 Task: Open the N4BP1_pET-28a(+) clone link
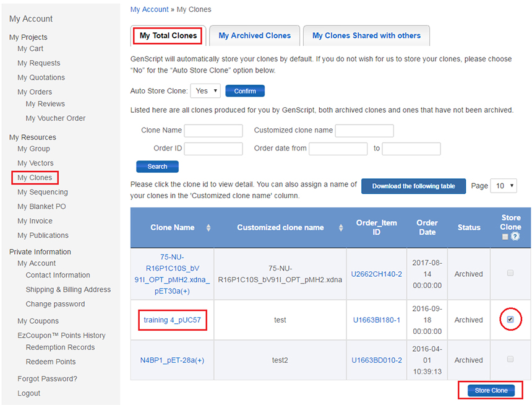coord(173,360)
